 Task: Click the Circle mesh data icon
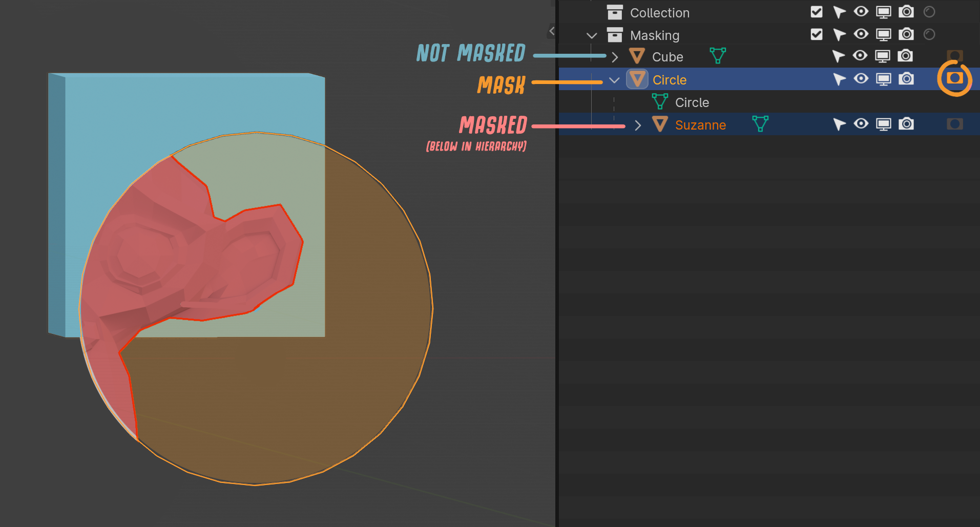click(x=660, y=101)
